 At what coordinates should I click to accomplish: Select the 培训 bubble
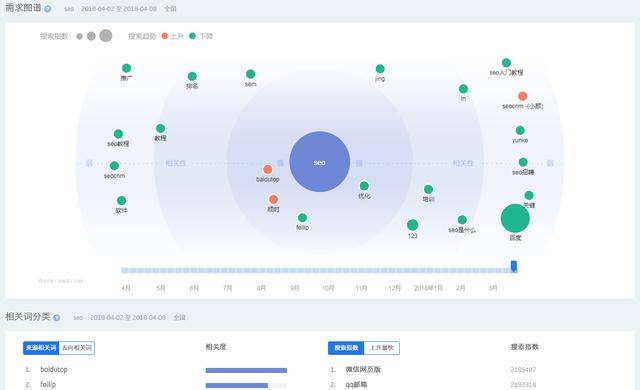(428, 189)
